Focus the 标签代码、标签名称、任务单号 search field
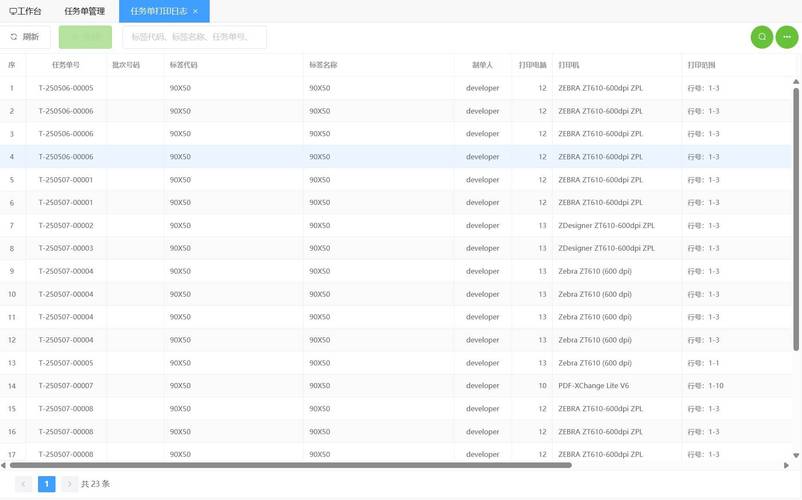Screen dimensions: 802x500 click(x=194, y=37)
